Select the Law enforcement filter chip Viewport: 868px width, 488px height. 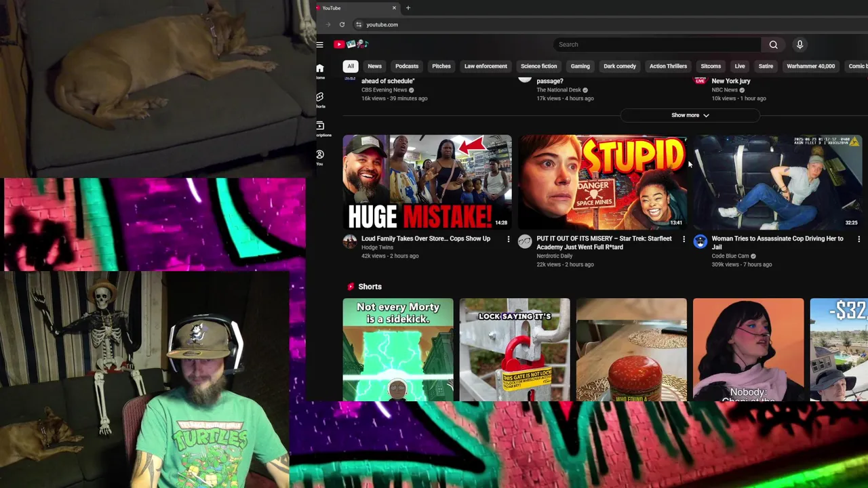pos(486,66)
